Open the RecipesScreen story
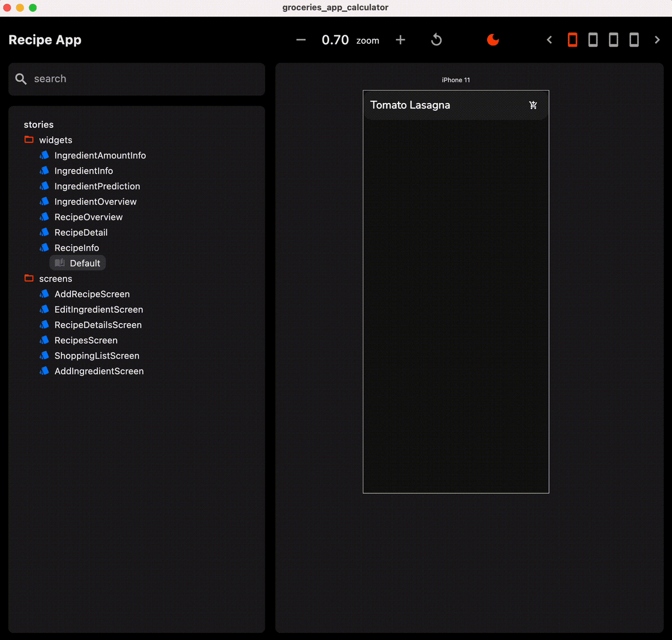672x640 pixels. pyautogui.click(x=86, y=340)
